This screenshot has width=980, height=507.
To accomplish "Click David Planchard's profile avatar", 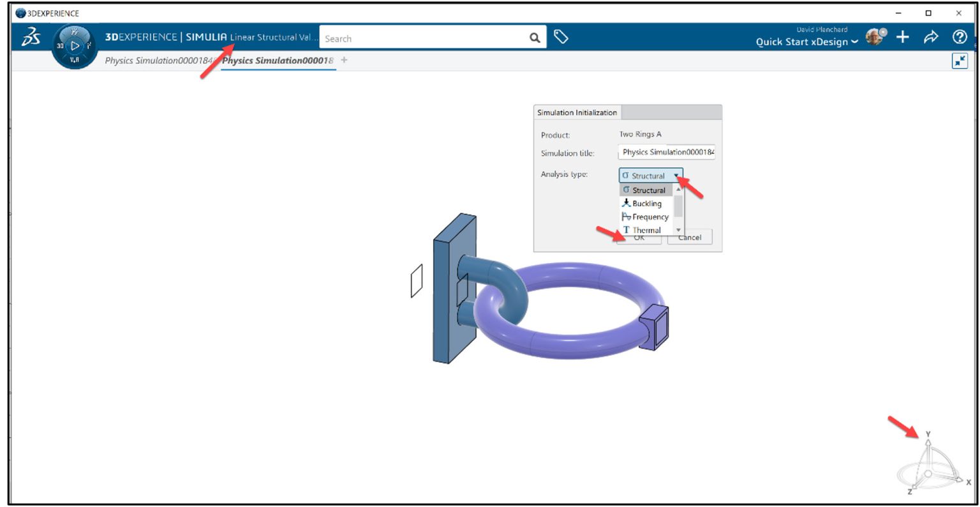I will (874, 37).
